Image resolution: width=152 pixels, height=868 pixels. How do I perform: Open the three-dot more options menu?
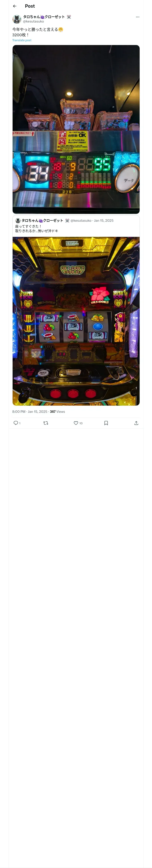click(x=138, y=17)
